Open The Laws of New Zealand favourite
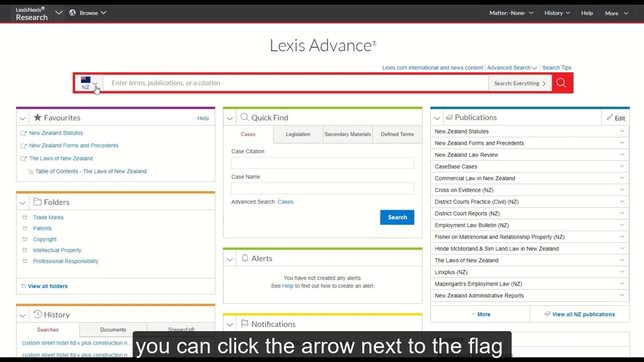This screenshot has width=644, height=362. pyautogui.click(x=61, y=158)
